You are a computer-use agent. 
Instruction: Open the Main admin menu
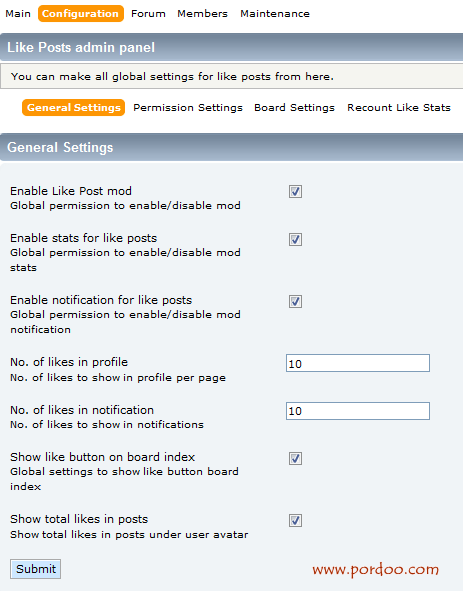coord(18,14)
